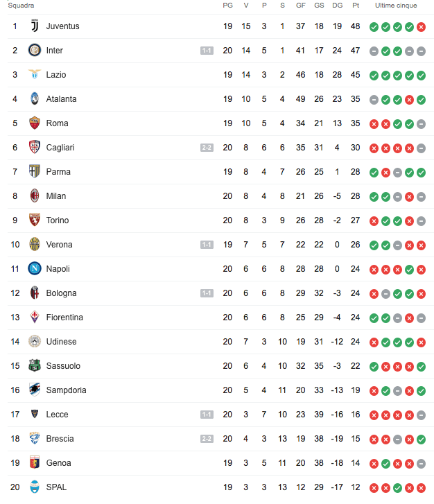This screenshot has height=504, width=434.
Task: Click Juventus's most recent red loss indicator
Action: (421, 27)
